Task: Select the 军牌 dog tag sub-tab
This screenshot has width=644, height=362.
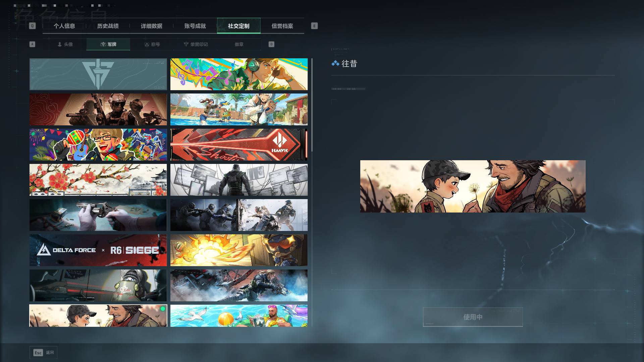Action: pos(108,44)
